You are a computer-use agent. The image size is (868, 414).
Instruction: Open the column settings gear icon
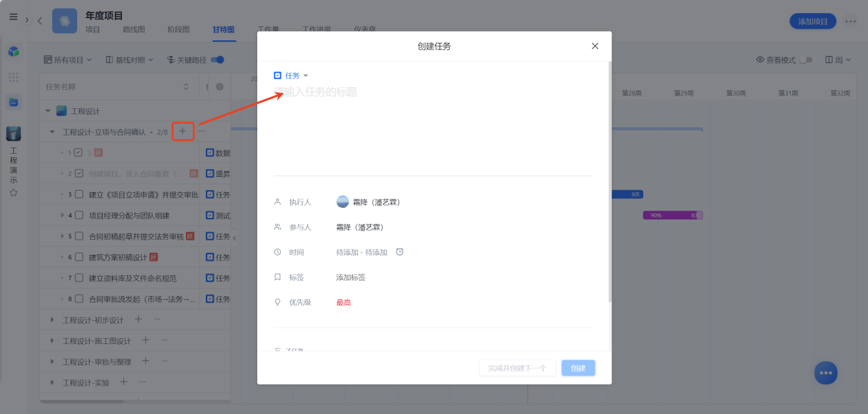pyautogui.click(x=220, y=86)
